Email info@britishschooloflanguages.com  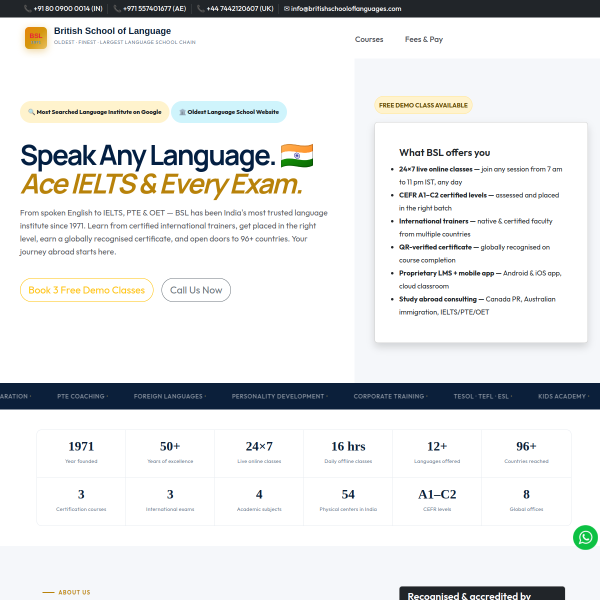342,8
